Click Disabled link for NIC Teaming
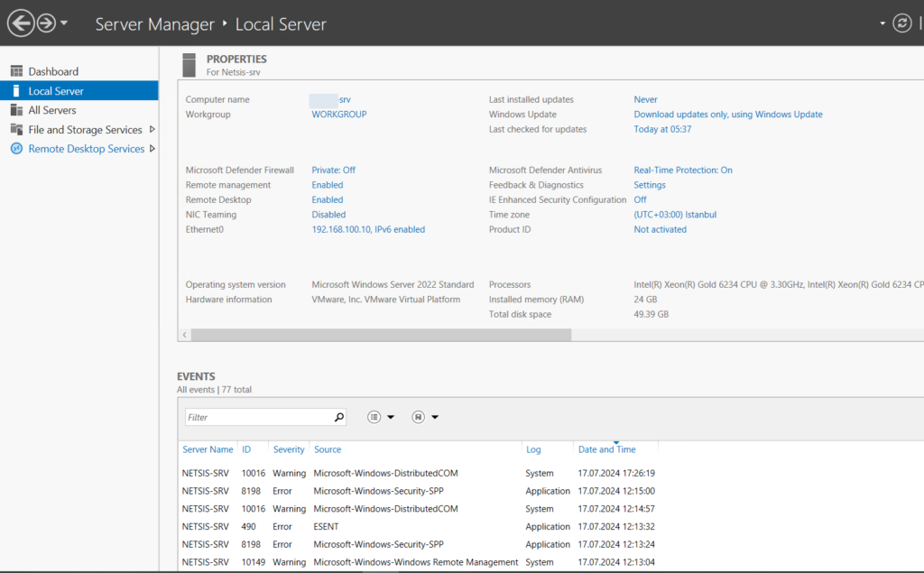This screenshot has height=573, width=924. point(328,215)
